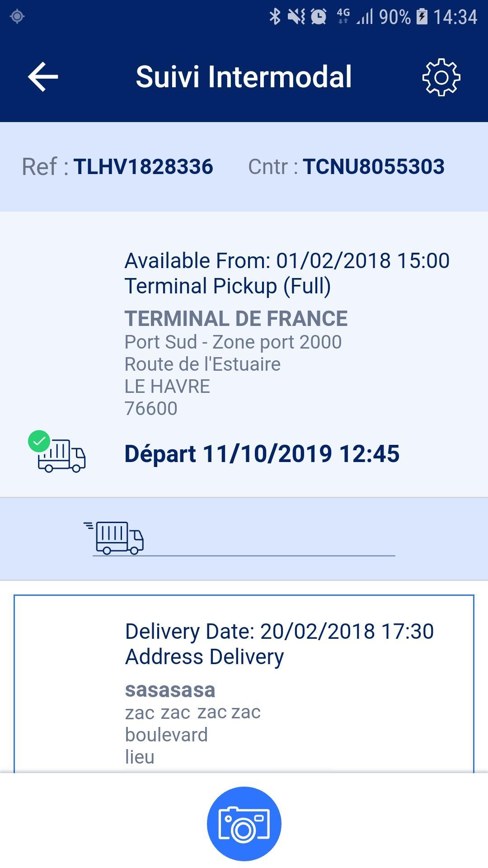Tap the alarm clock status icon
Viewport: 488px width, 868px height.
coord(319,17)
